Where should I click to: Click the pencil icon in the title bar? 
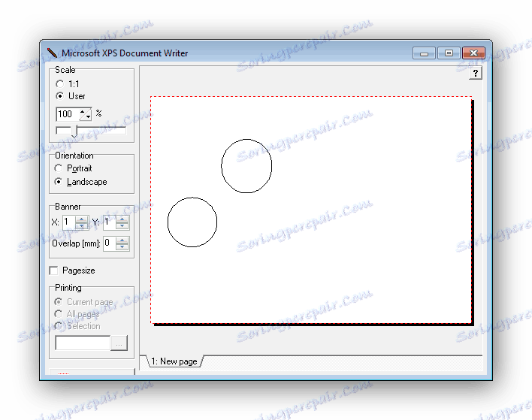[52, 53]
